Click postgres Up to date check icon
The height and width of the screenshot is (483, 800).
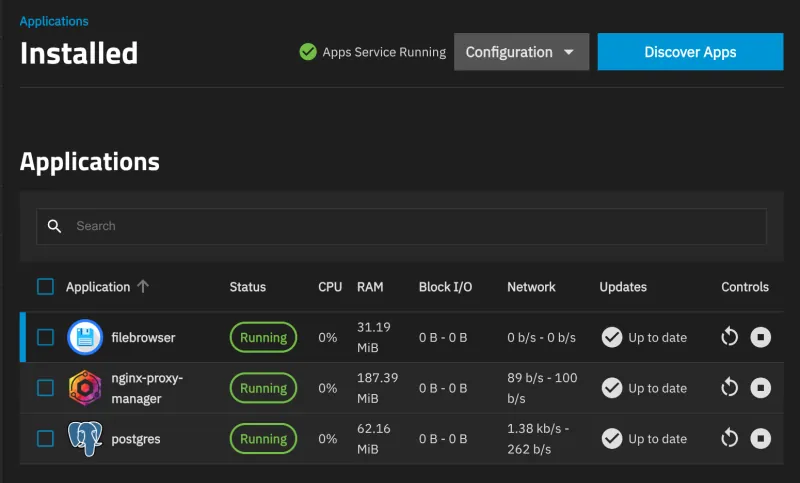(612, 439)
